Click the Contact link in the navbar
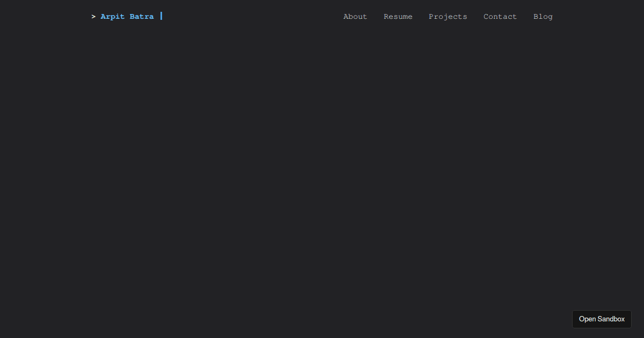This screenshot has height=338, width=644. 500,17
